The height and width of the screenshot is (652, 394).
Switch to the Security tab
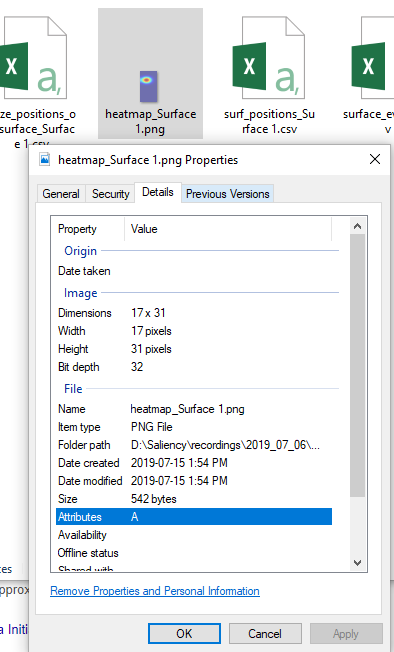tap(111, 194)
